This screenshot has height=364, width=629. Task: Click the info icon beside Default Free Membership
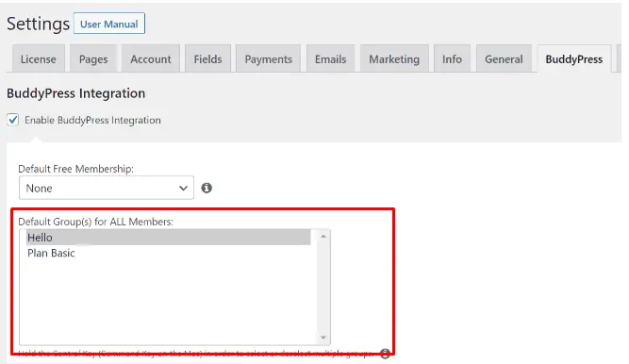point(207,188)
